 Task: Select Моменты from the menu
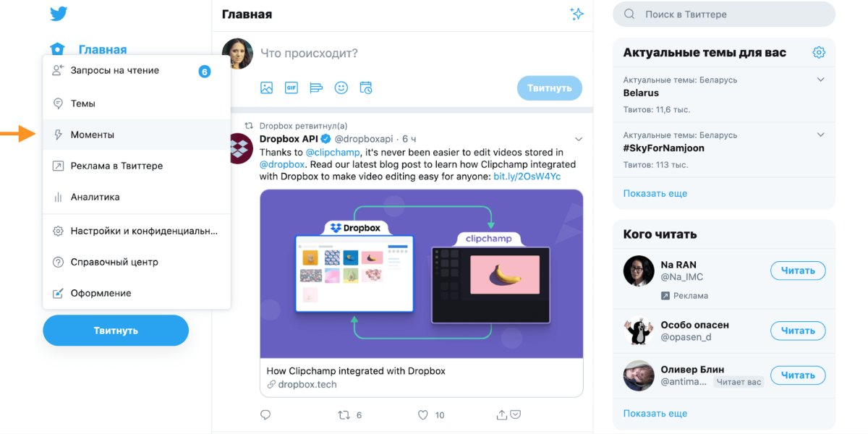click(93, 135)
